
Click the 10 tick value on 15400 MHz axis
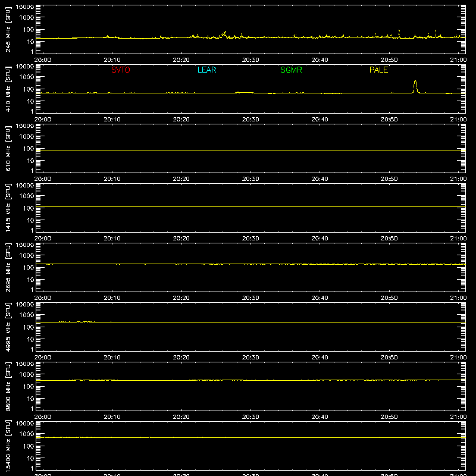[x=30, y=458]
